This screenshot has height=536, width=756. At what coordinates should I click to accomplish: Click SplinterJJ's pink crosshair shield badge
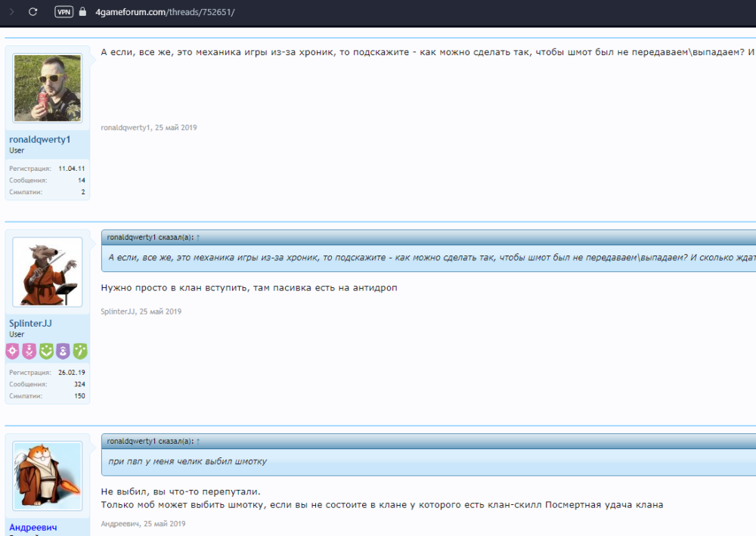(x=13, y=351)
